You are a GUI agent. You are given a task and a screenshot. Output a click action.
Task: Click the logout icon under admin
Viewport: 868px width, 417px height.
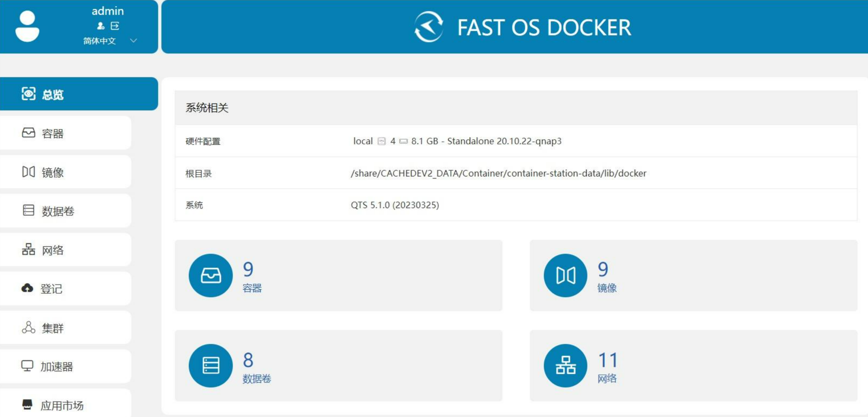point(115,26)
